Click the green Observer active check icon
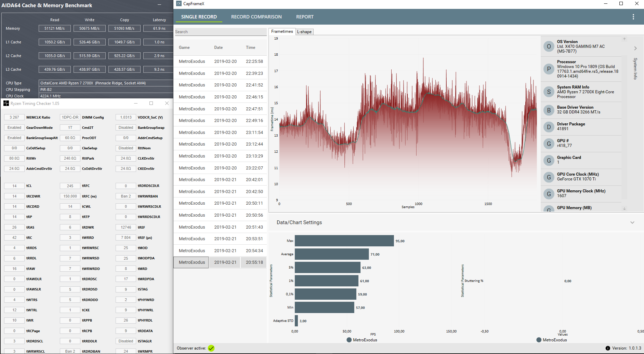Viewport: 644px width, 354px height. coord(211,348)
